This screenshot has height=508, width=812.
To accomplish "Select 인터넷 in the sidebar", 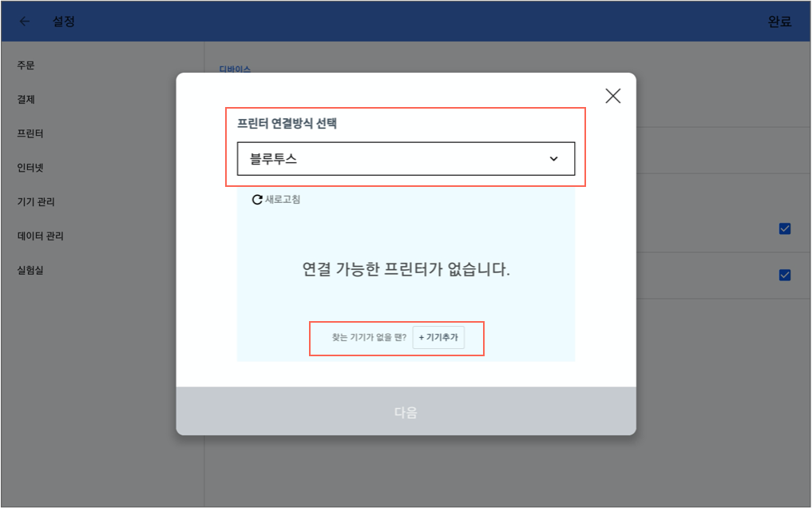I will (x=30, y=168).
